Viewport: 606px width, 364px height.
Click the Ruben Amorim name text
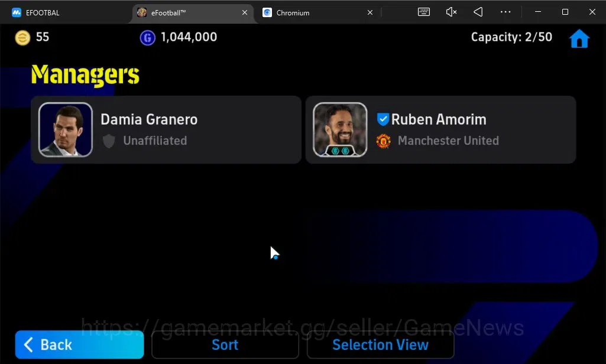(439, 119)
